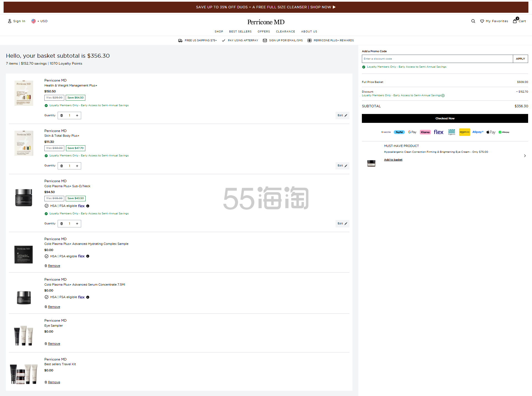
Task: Show next must-have product with arrow
Action: pyautogui.click(x=525, y=156)
